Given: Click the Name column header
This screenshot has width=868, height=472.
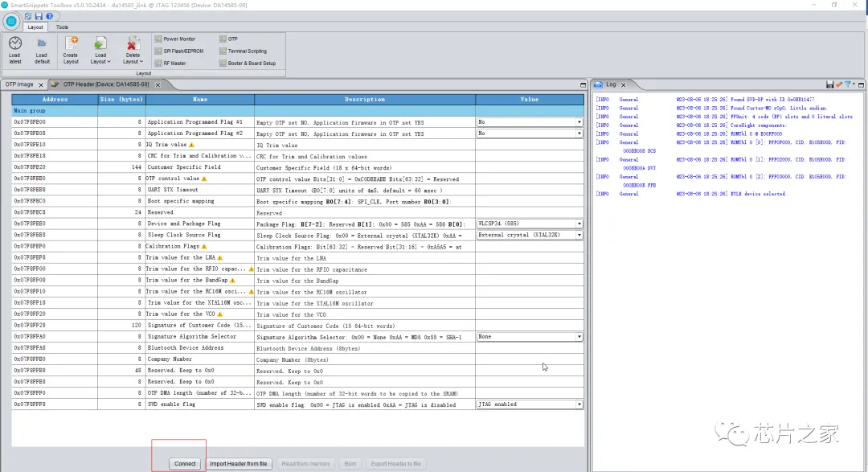Looking at the screenshot, I should [200, 100].
